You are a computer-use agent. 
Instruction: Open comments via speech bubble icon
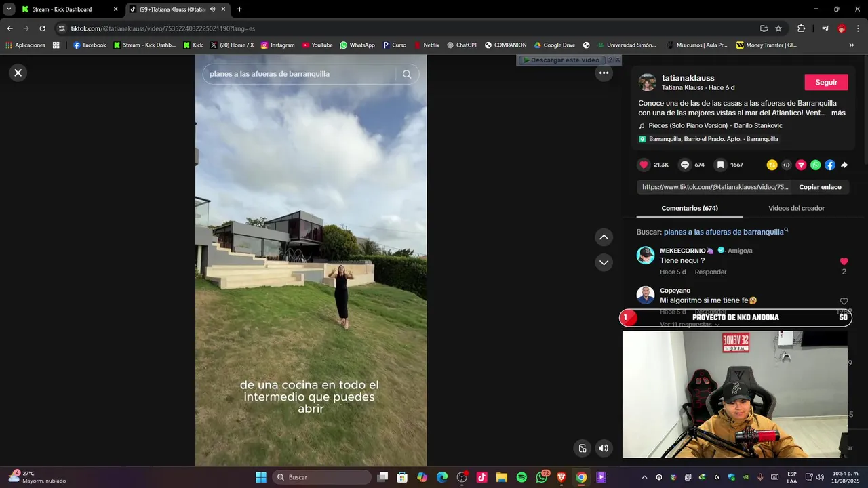pyautogui.click(x=685, y=165)
